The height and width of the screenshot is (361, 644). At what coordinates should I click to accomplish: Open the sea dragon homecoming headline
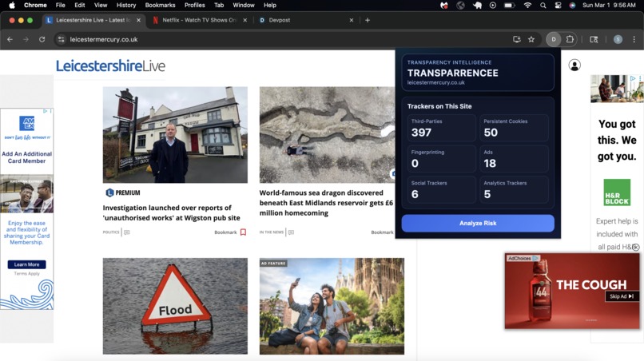[326, 203]
